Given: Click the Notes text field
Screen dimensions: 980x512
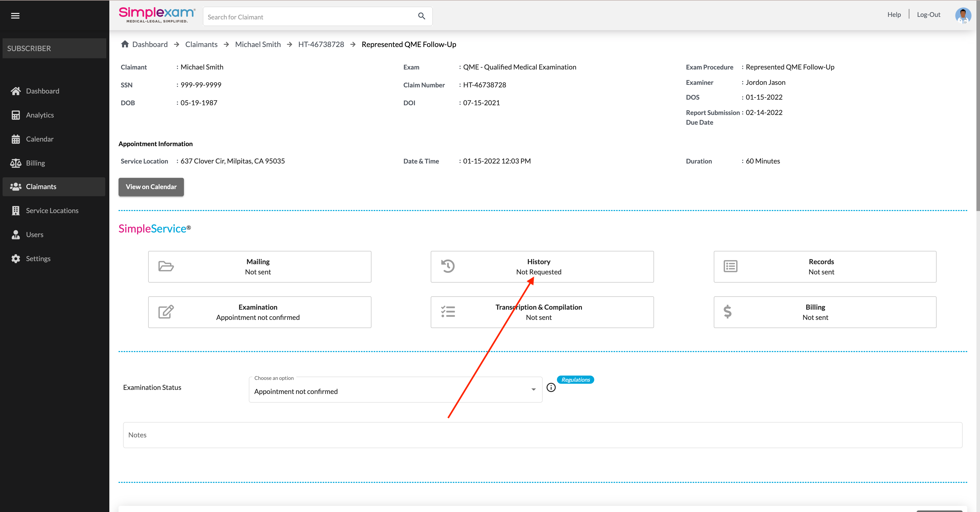Looking at the screenshot, I should (x=543, y=435).
